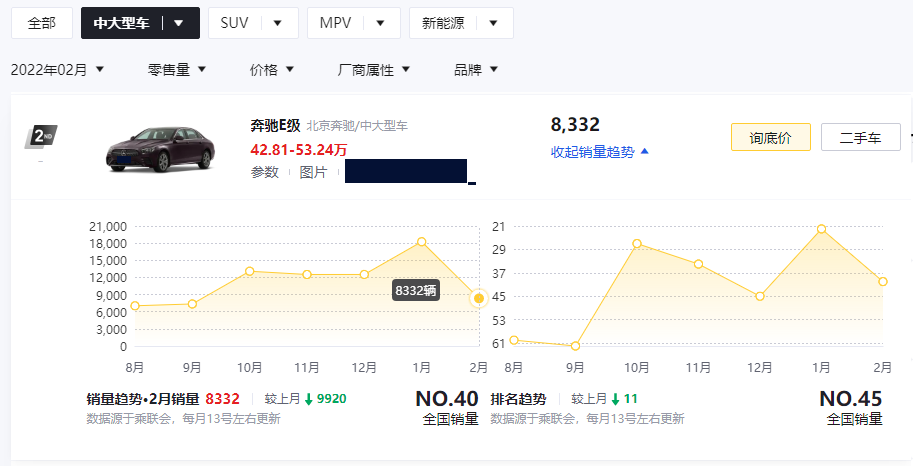Click the green down arrow beside 11

[615, 399]
